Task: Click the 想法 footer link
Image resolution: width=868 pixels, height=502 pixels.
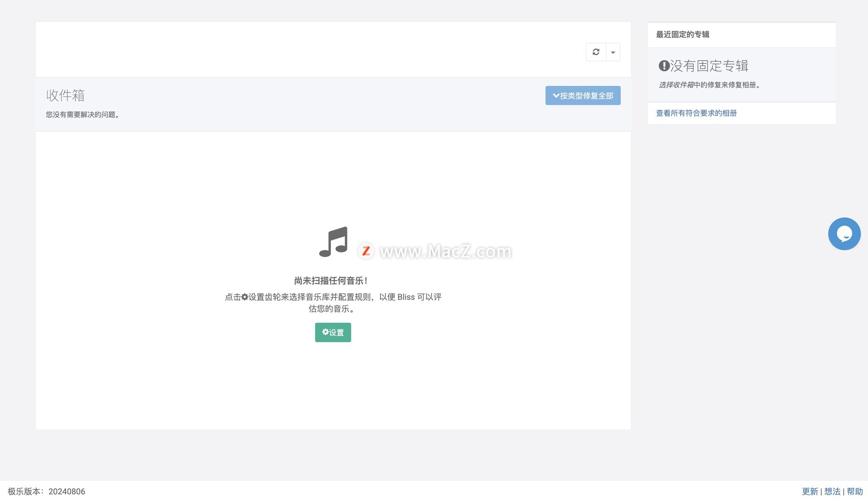Action: coord(832,492)
